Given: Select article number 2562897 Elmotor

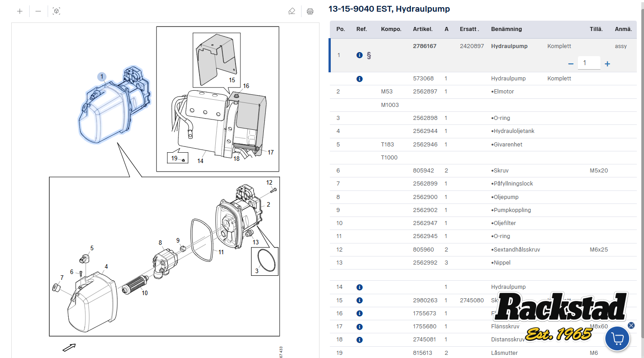Looking at the screenshot, I should point(425,92).
